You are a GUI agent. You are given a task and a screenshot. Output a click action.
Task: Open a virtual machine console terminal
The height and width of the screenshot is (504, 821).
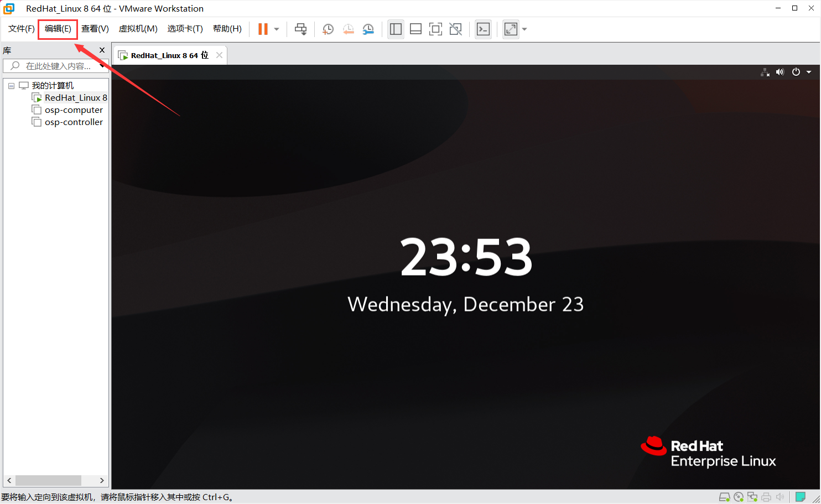[x=483, y=29]
